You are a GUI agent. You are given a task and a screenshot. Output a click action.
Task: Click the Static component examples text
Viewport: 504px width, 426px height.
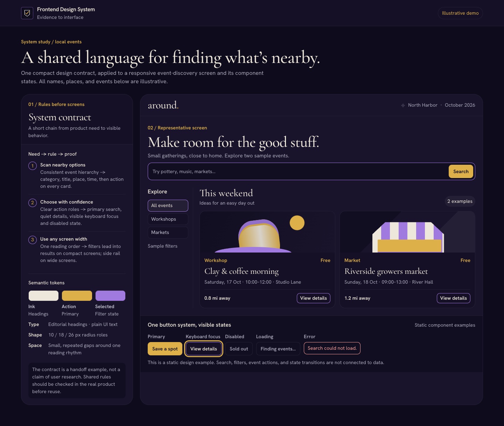(445, 325)
